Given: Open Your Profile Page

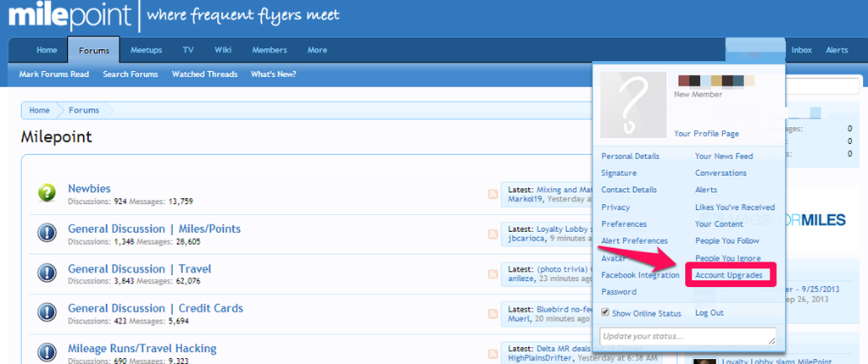Looking at the screenshot, I should pyautogui.click(x=706, y=133).
